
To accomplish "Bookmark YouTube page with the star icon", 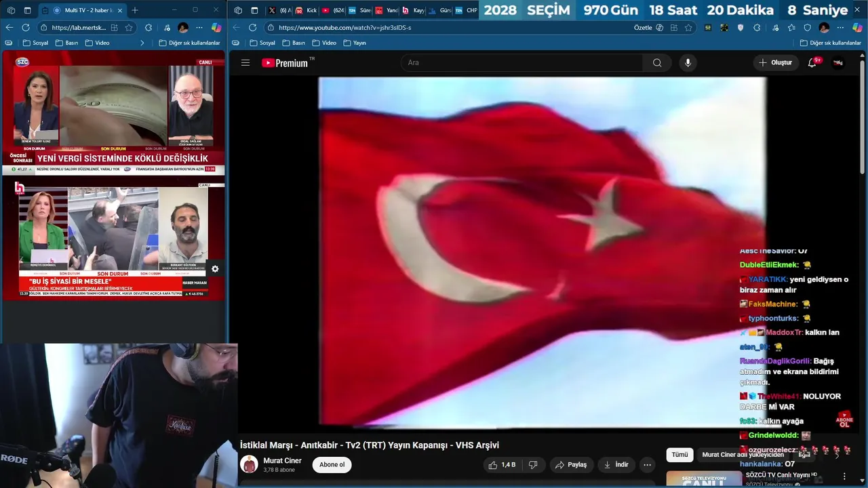I will click(x=688, y=27).
